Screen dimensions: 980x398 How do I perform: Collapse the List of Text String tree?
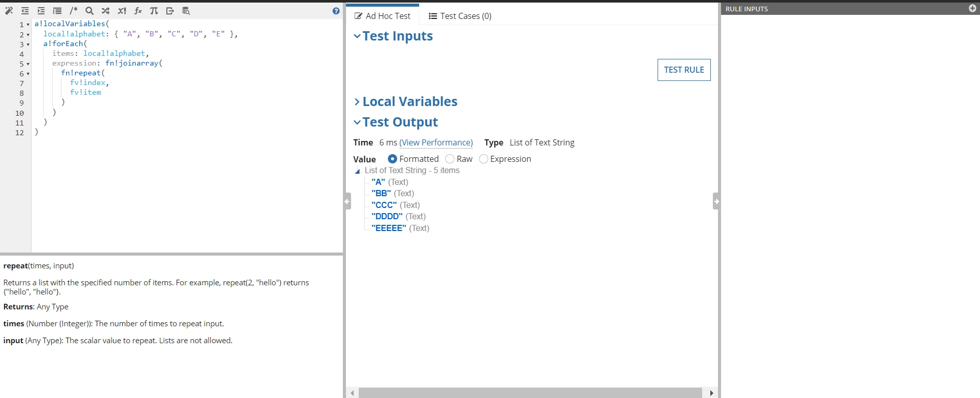(x=358, y=171)
